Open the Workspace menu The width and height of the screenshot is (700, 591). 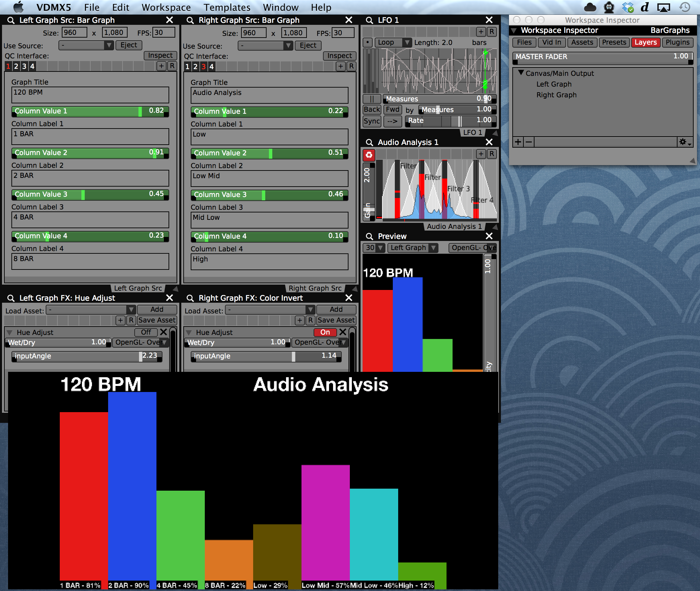[166, 7]
